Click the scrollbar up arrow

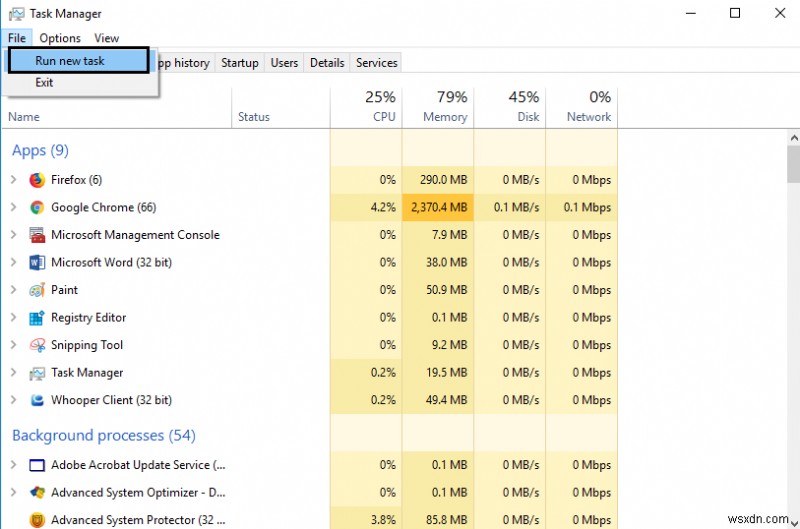794,138
